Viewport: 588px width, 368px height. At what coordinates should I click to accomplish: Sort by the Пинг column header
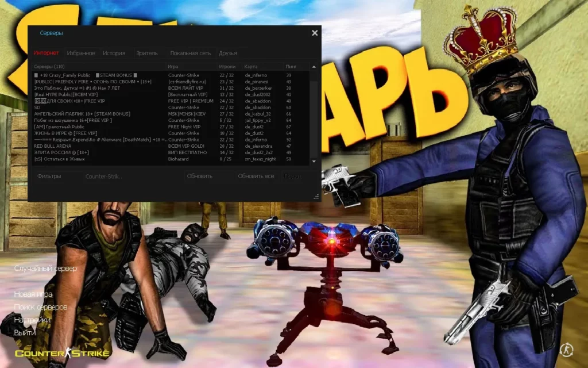tap(297, 67)
